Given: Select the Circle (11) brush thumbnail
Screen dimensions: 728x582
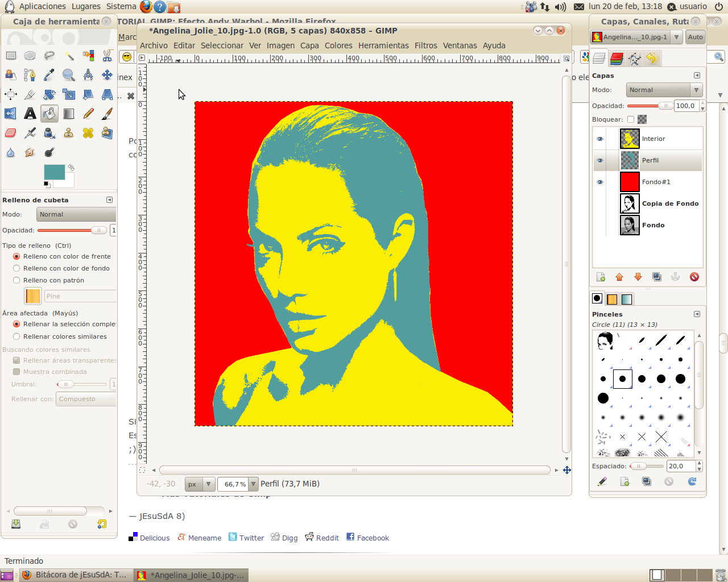Looking at the screenshot, I should (x=622, y=378).
